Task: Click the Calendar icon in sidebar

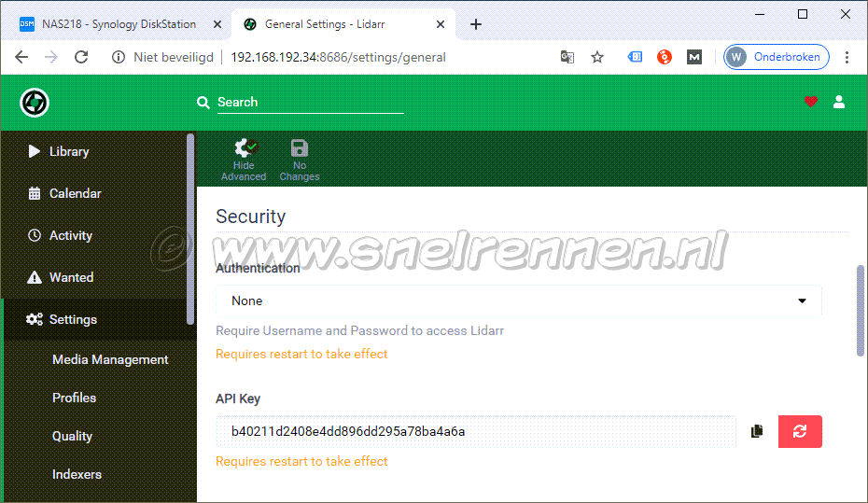Action: point(35,193)
